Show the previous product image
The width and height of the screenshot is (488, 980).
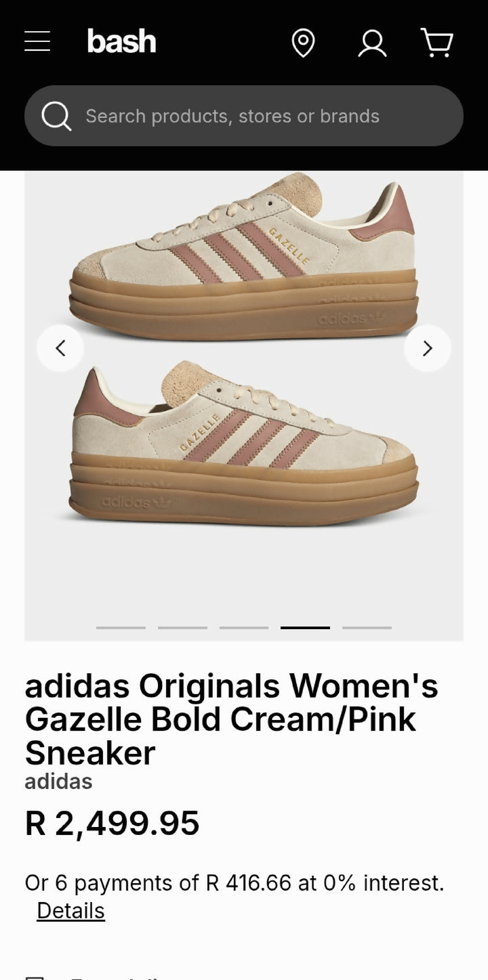(60, 348)
